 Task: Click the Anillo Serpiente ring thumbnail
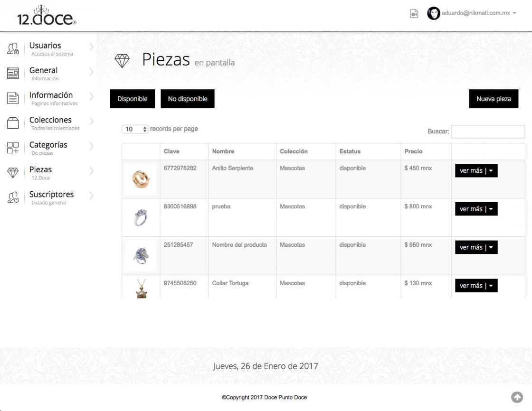(x=141, y=179)
